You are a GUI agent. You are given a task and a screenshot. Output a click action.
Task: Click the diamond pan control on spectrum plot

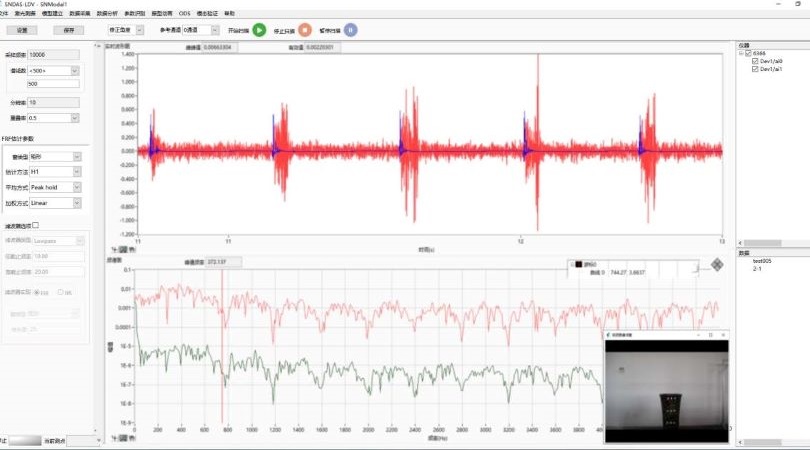point(717,265)
